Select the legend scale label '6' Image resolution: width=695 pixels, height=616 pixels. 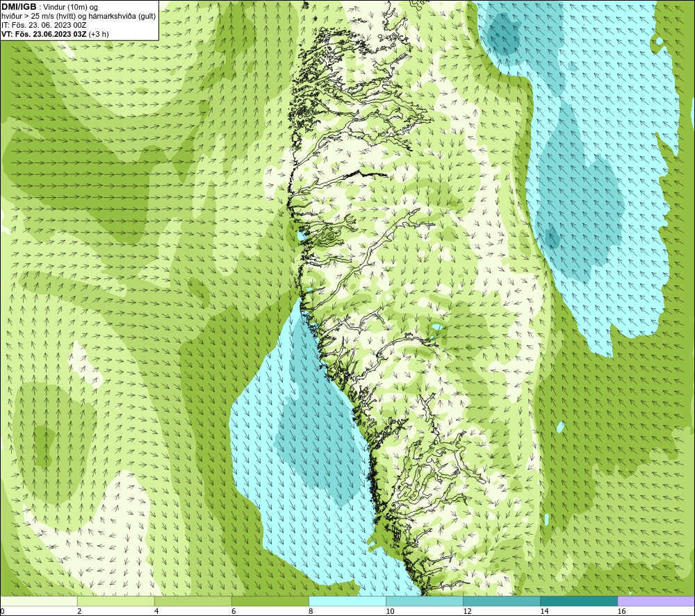coord(234,612)
